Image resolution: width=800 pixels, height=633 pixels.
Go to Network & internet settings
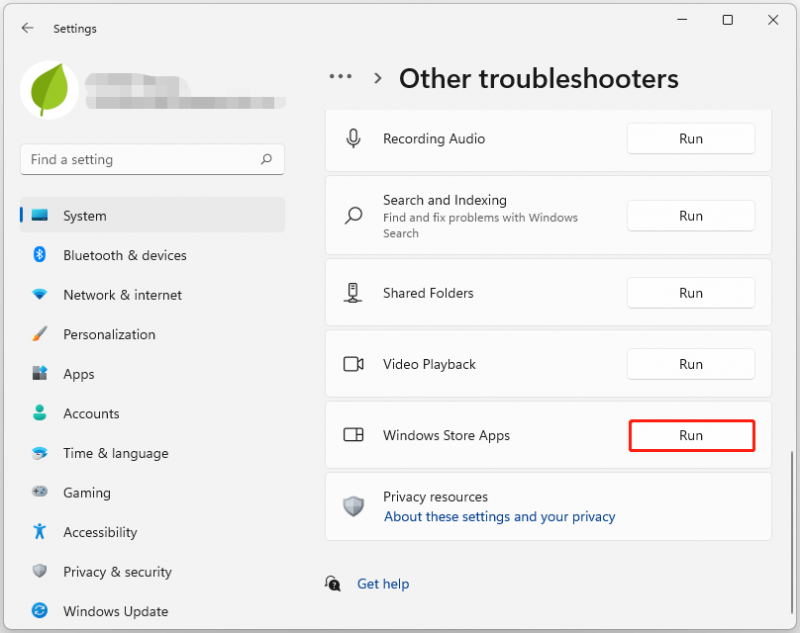(152, 295)
